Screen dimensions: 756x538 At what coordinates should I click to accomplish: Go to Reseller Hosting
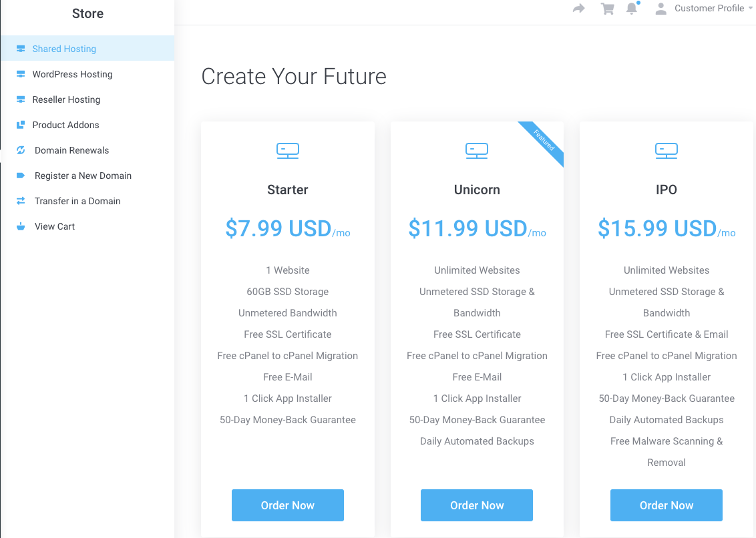66,99
